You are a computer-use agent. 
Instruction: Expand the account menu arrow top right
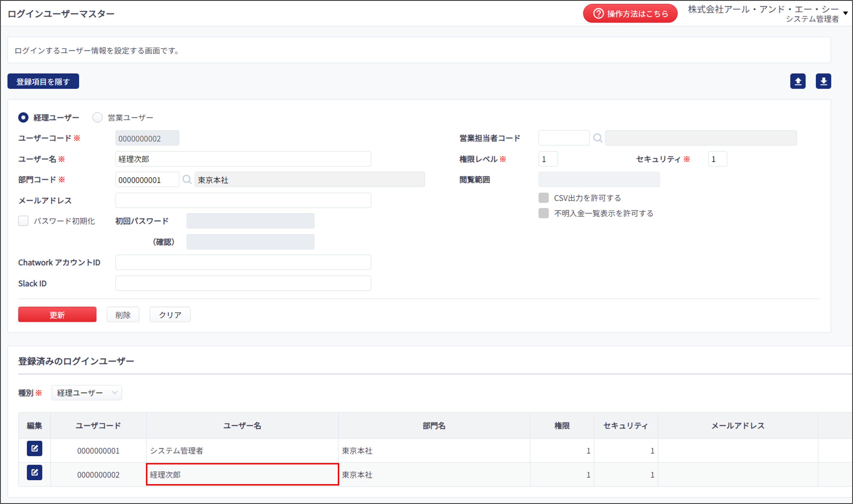(x=845, y=13)
